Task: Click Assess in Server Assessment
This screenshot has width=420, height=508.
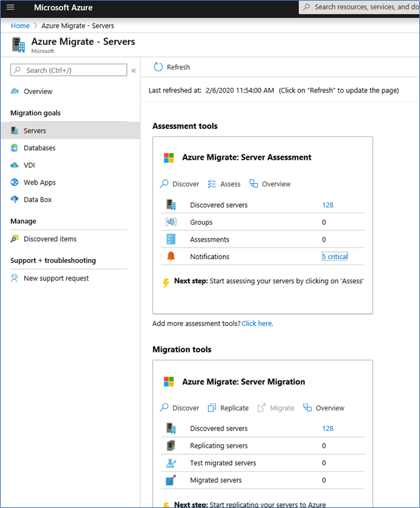Action: [230, 184]
